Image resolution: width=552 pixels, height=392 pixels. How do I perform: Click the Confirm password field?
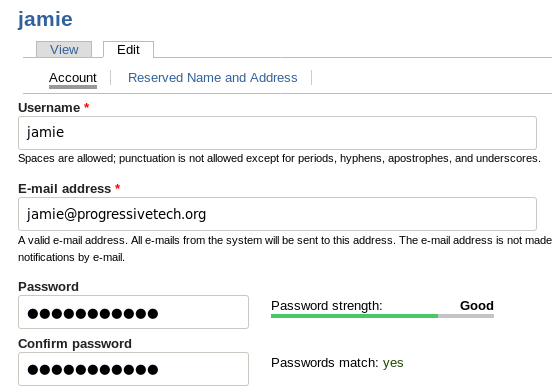click(x=133, y=369)
